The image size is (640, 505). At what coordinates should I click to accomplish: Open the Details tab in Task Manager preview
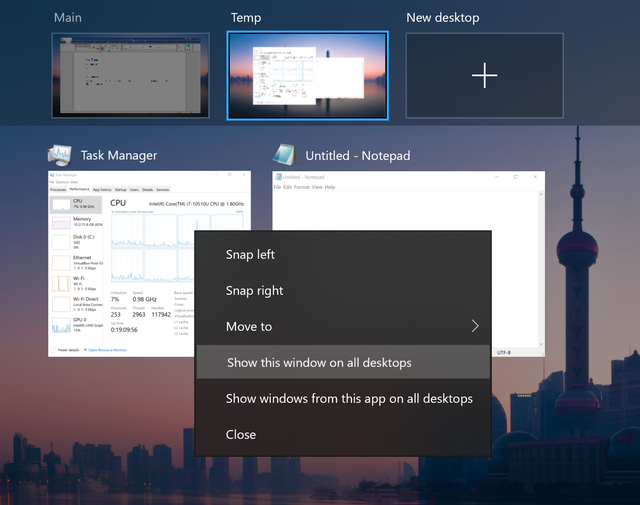click(x=147, y=189)
